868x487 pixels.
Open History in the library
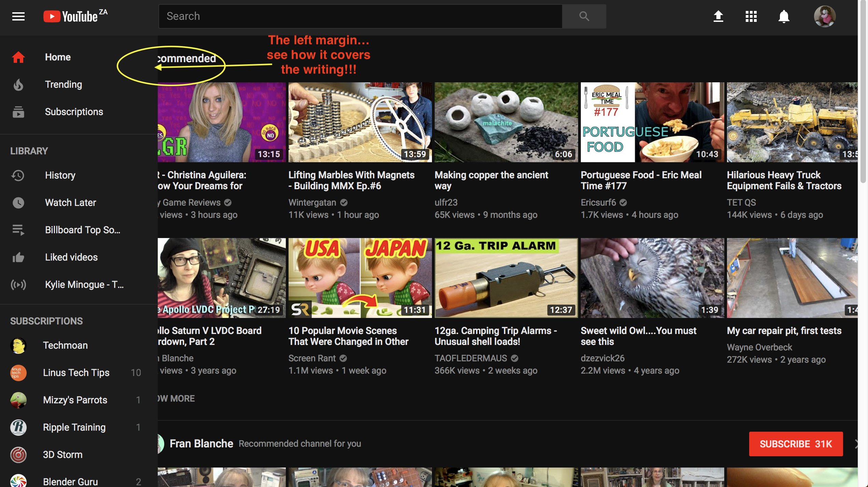pyautogui.click(x=79, y=175)
